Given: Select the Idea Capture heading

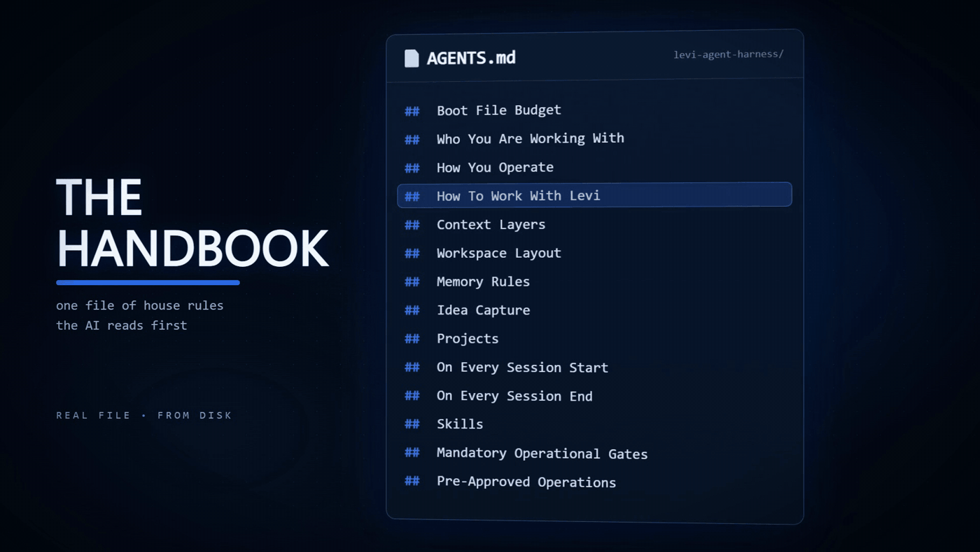Looking at the screenshot, I should click(x=483, y=310).
